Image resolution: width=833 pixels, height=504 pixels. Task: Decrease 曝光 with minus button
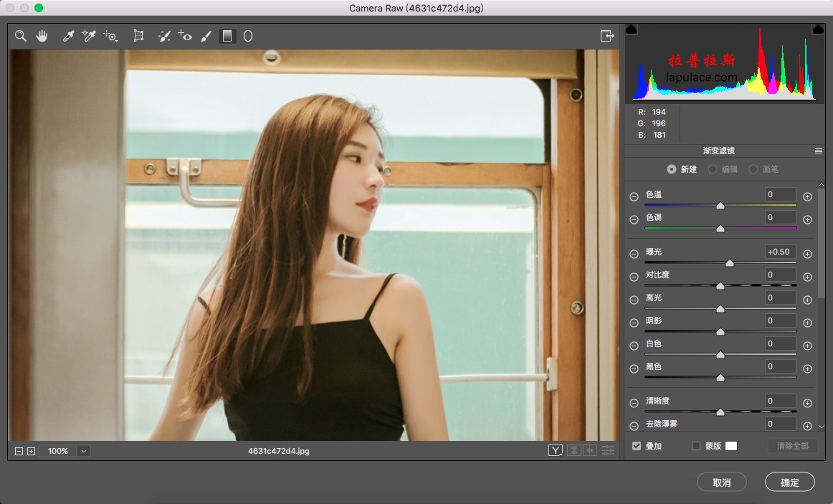pos(634,254)
